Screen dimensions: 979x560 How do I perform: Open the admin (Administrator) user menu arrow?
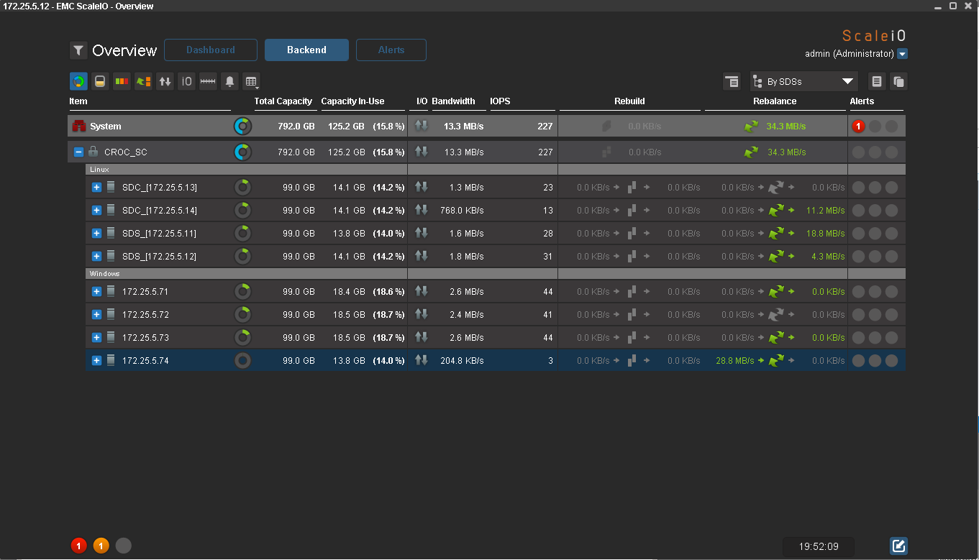click(x=903, y=54)
